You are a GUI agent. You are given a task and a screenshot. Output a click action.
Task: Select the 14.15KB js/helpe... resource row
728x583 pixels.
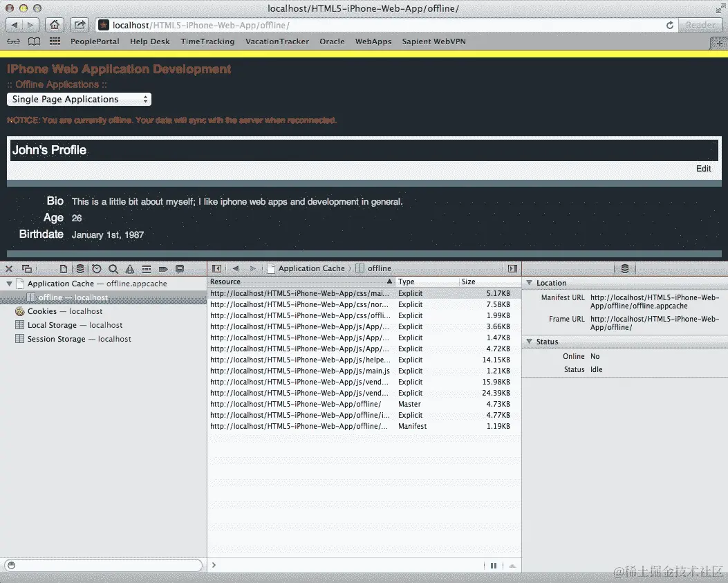point(364,360)
